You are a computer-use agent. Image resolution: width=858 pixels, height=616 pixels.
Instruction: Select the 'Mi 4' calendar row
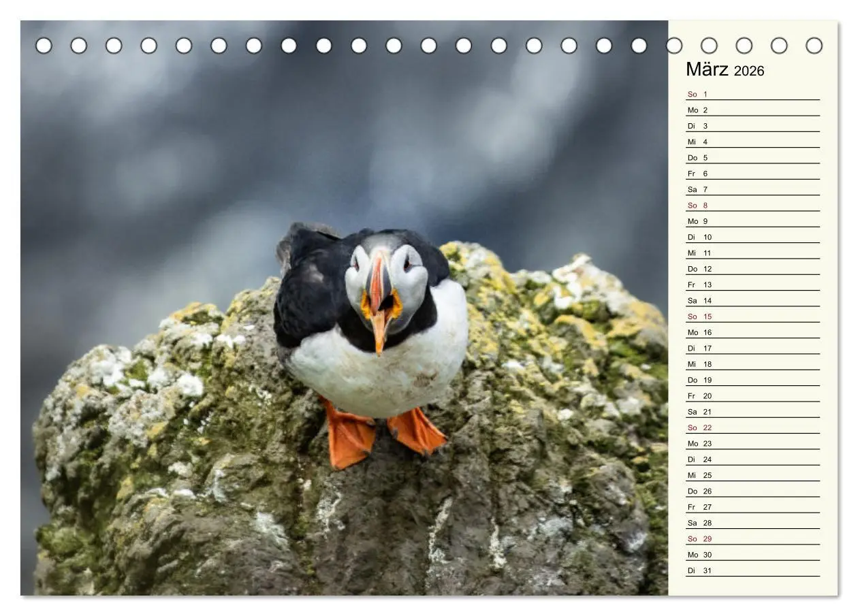click(x=752, y=142)
